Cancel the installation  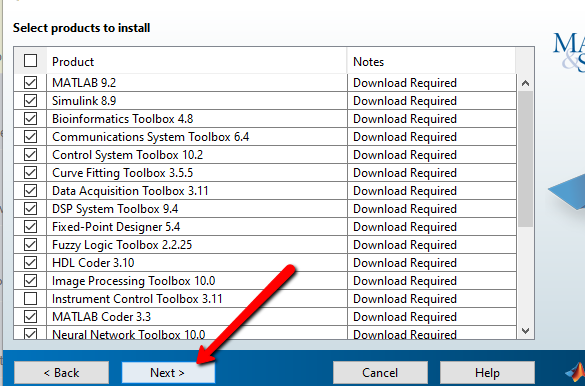tap(380, 372)
